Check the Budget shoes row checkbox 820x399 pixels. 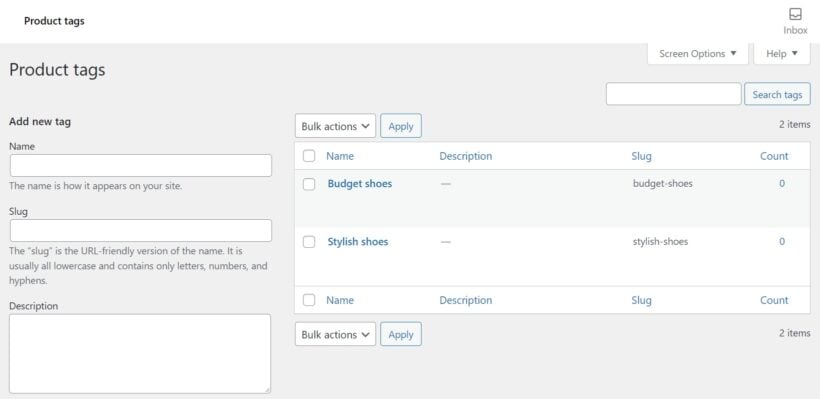(x=309, y=184)
